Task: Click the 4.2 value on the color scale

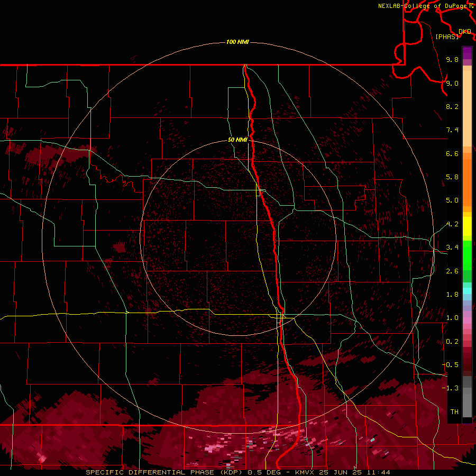Action: [x=452, y=224]
